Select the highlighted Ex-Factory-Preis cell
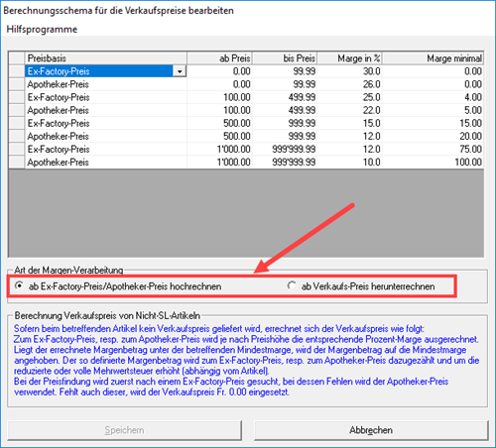Viewport: 496px width, 448px height. point(98,71)
